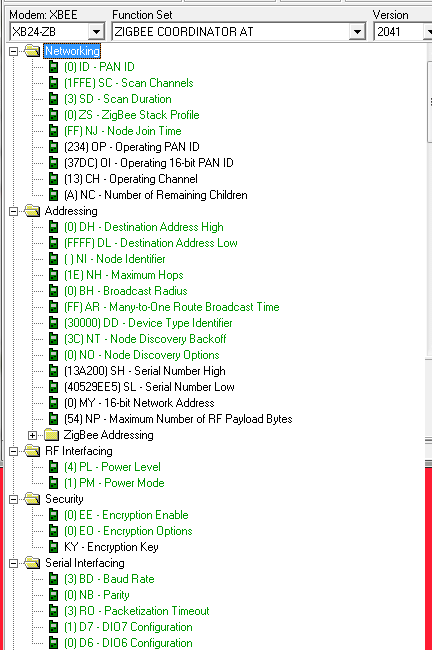This screenshot has width=432, height=650.
Task: Click the Encryption Key parameter icon
Action: pyautogui.click(x=53, y=547)
